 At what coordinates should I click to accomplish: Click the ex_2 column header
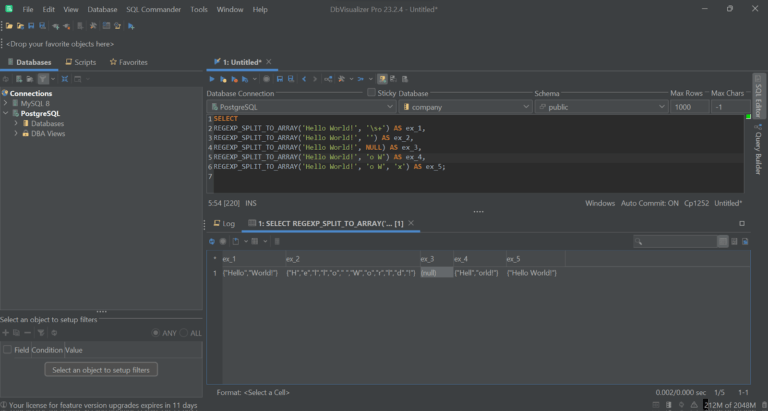[353, 259]
